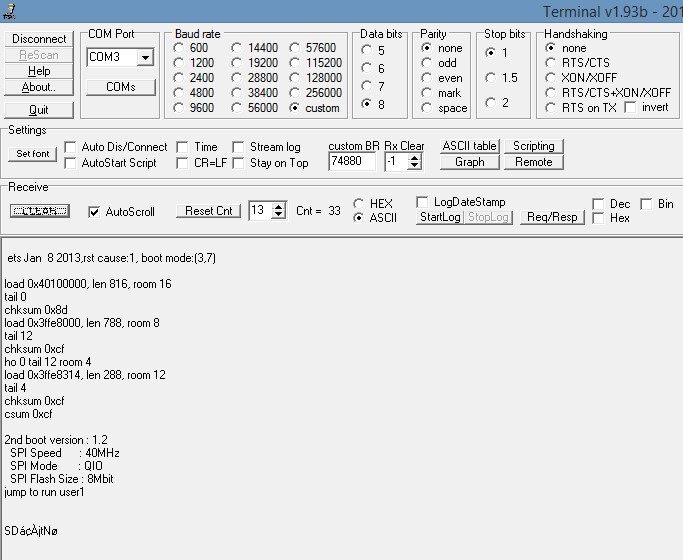Screen dimensions: 683x560
Task: Increase the Rx Clear spinner value
Action: 414,158
